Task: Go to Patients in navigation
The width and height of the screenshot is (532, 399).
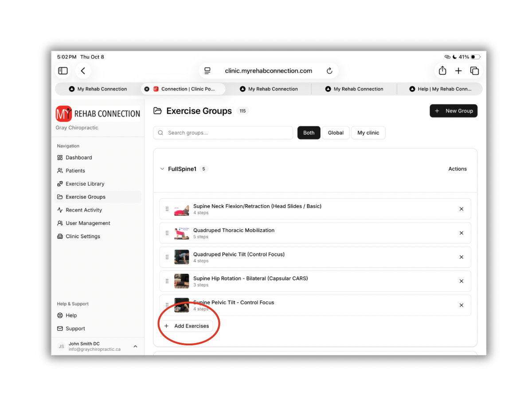Action: [98, 171]
